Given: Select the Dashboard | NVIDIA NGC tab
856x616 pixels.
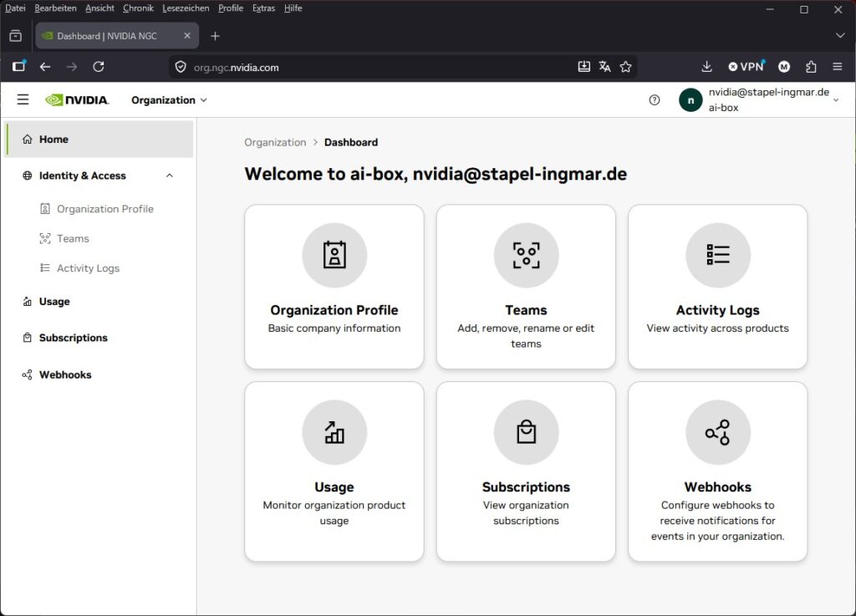Looking at the screenshot, I should pos(117,35).
